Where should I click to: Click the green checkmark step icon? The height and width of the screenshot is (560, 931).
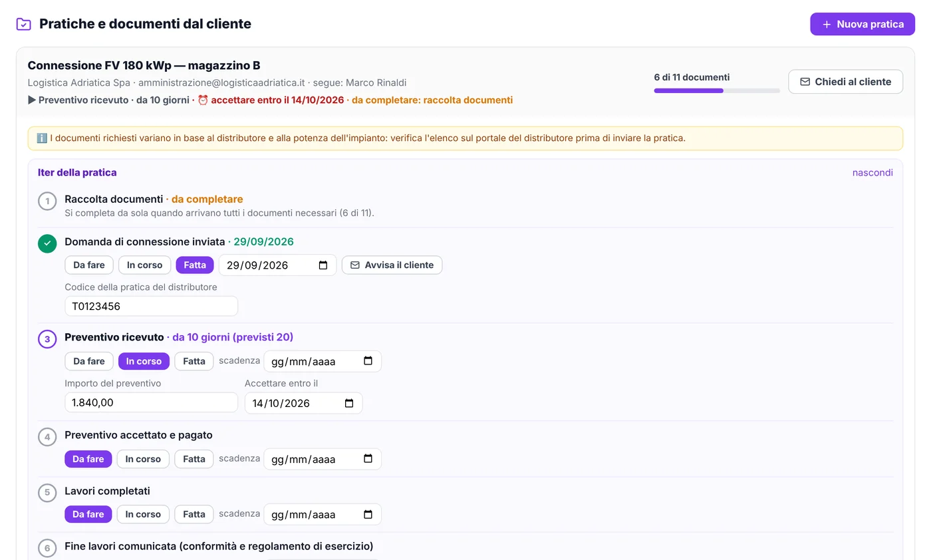click(47, 243)
